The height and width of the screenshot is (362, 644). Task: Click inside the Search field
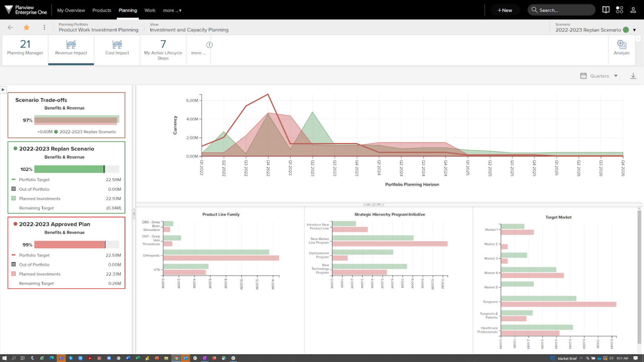pos(561,9)
